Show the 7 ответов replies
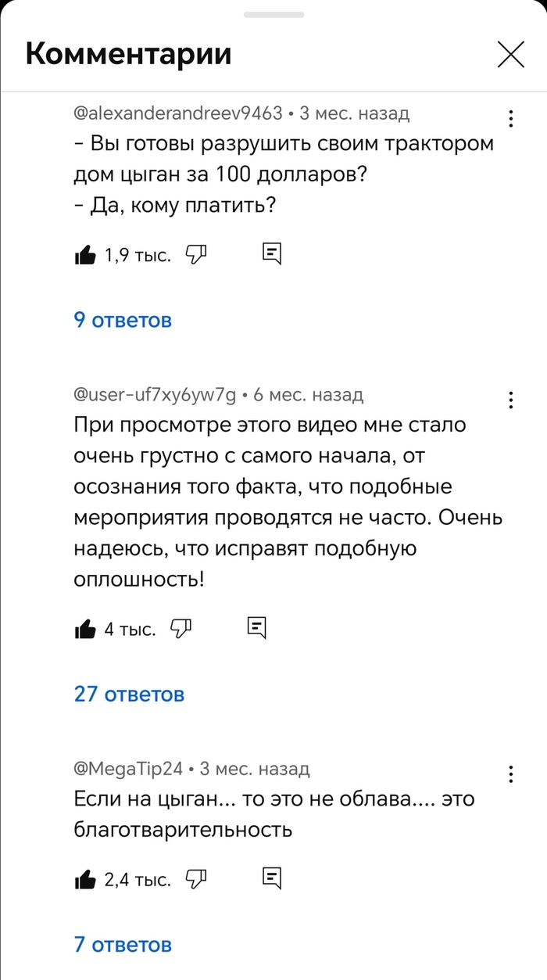 coord(123,945)
